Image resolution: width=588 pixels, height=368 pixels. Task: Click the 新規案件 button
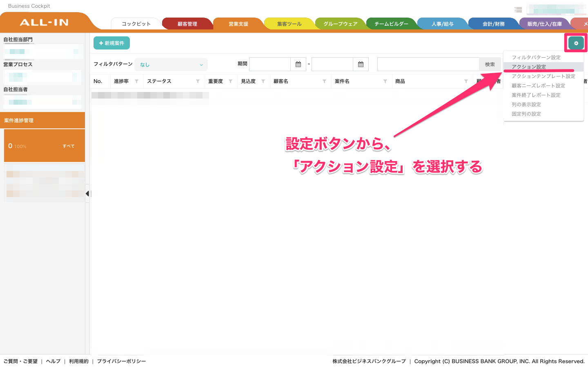(x=111, y=43)
